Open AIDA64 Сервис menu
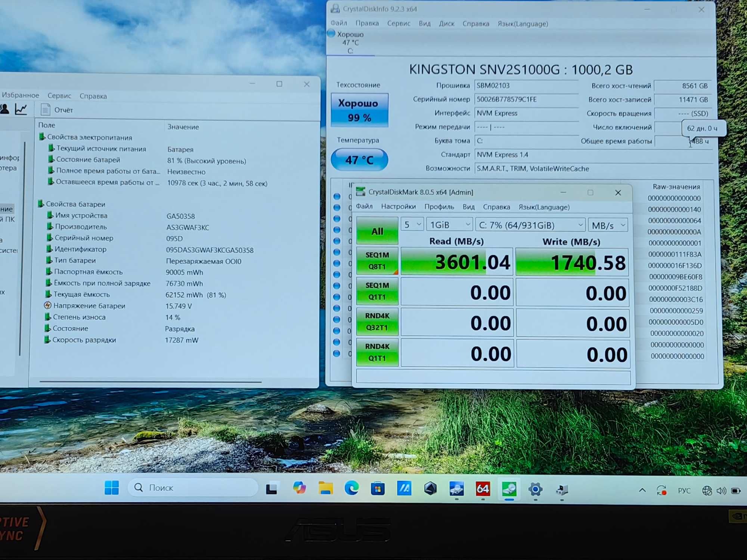The width and height of the screenshot is (747, 560). [x=59, y=96]
